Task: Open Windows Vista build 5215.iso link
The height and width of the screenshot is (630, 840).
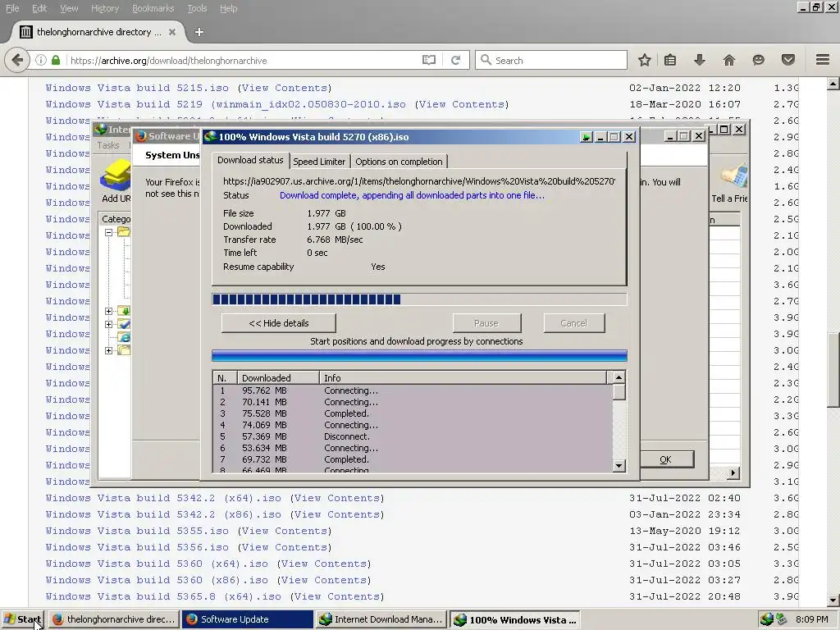Action: pos(137,88)
